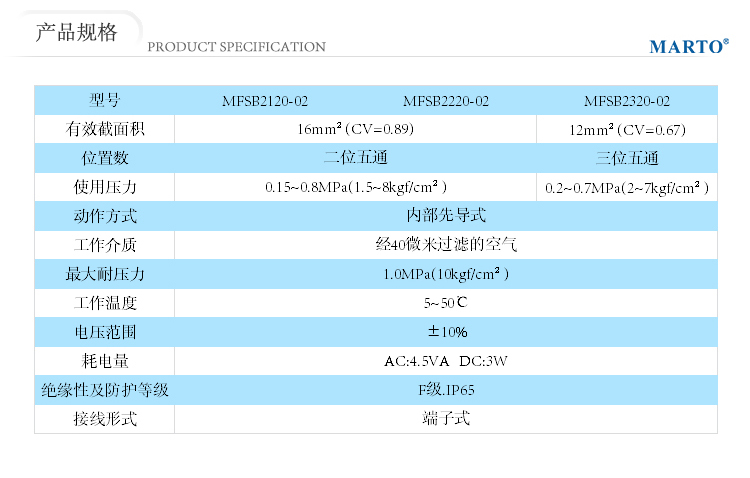The image size is (750, 478).
Task: Click the 5~50℃ temperature value
Action: coord(446,302)
